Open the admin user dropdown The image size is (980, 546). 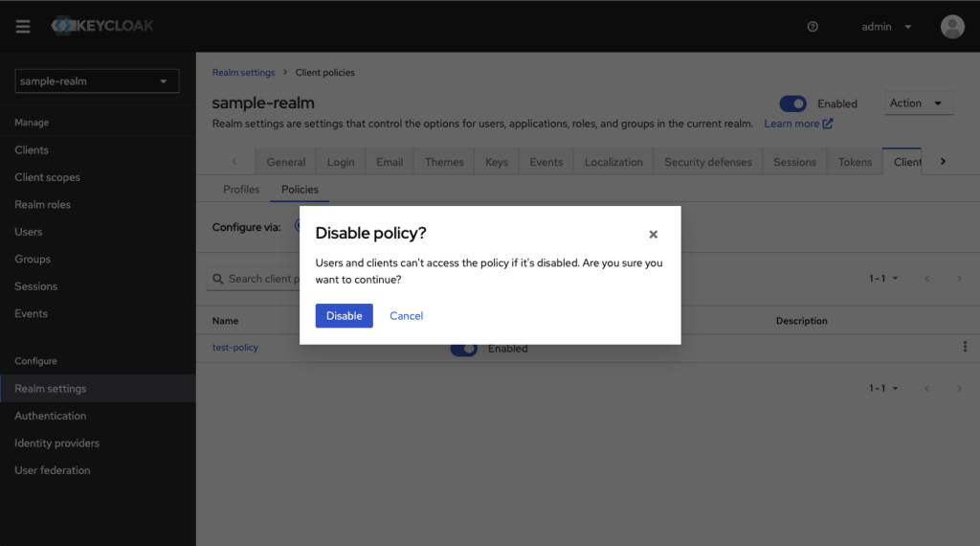(x=886, y=26)
